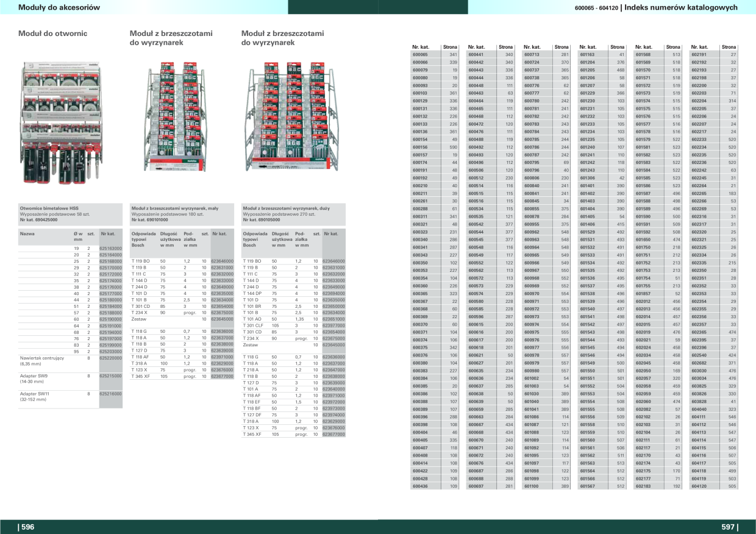The image size is (756, 534).
Task: Click index entry 601100
Action: point(532,486)
